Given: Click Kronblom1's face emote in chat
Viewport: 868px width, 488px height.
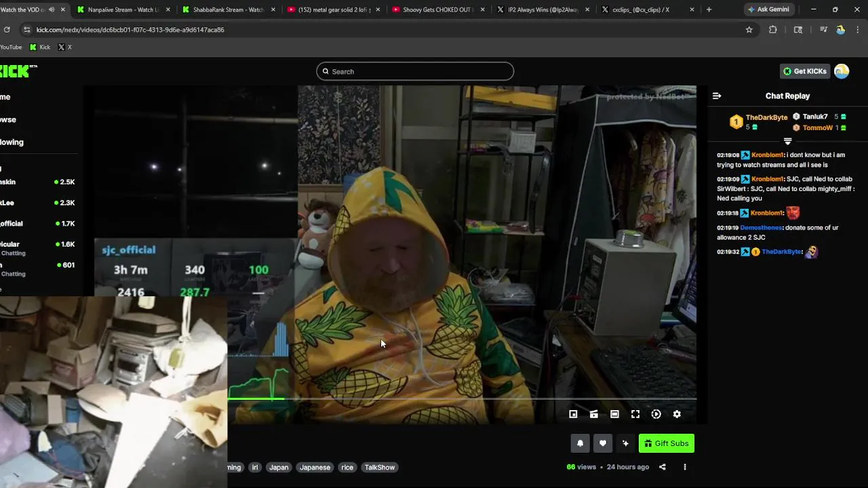Looking at the screenshot, I should pyautogui.click(x=793, y=213).
